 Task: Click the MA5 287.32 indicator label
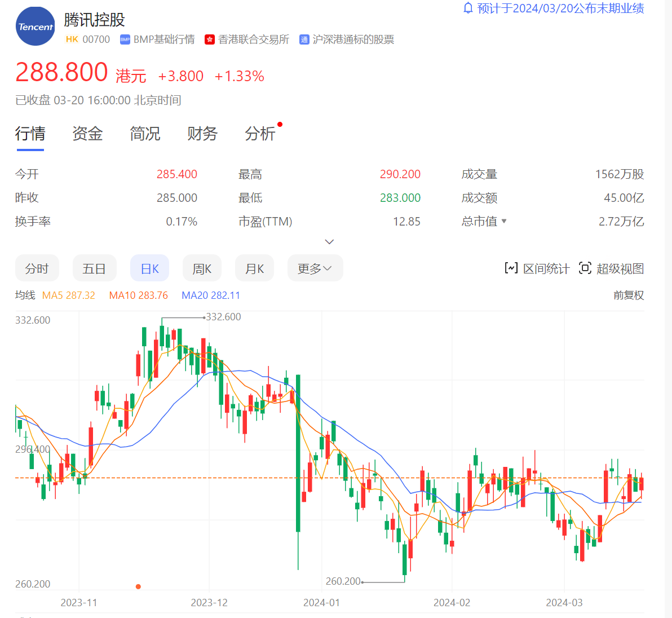click(x=69, y=295)
